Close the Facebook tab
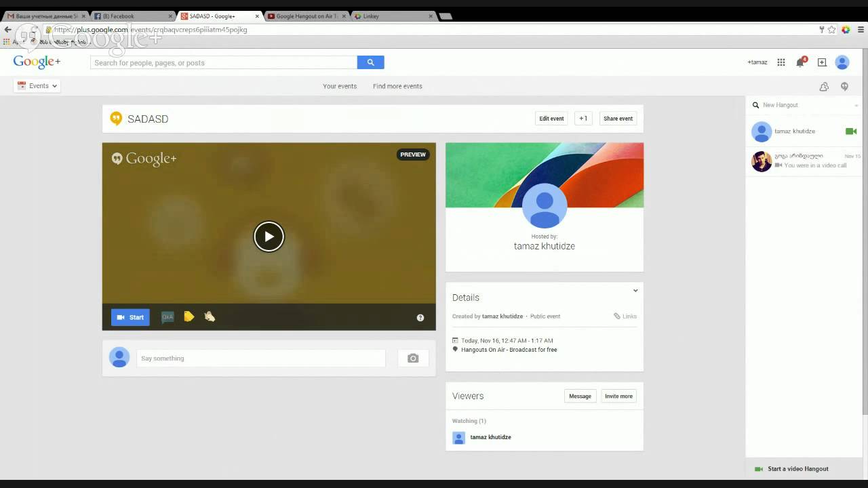The height and width of the screenshot is (488, 868). point(170,16)
